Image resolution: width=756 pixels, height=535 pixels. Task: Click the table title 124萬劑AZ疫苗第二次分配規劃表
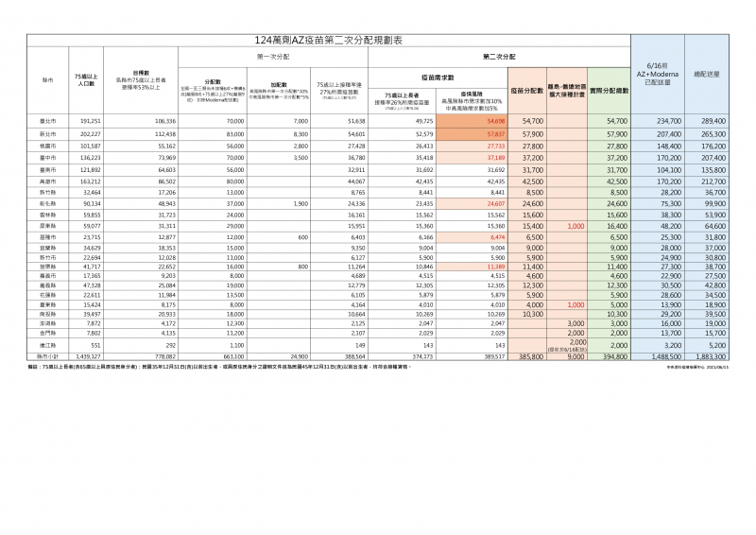click(x=329, y=43)
